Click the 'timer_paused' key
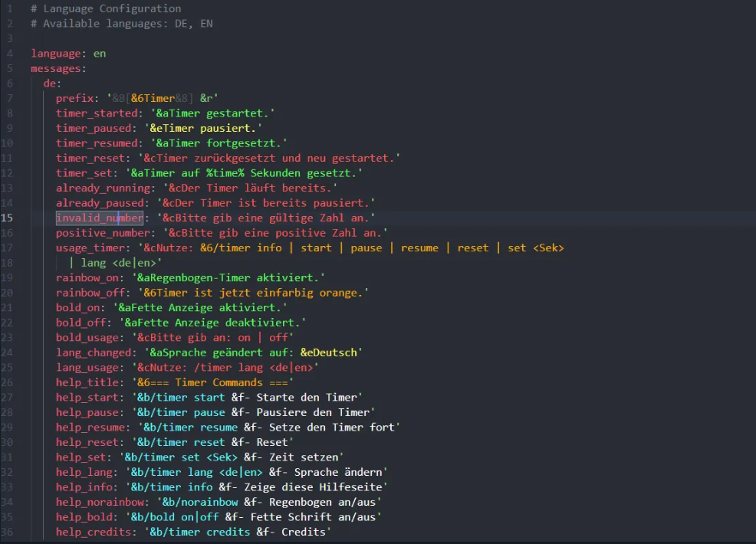Viewport: 756px width, 544px height. [x=94, y=128]
